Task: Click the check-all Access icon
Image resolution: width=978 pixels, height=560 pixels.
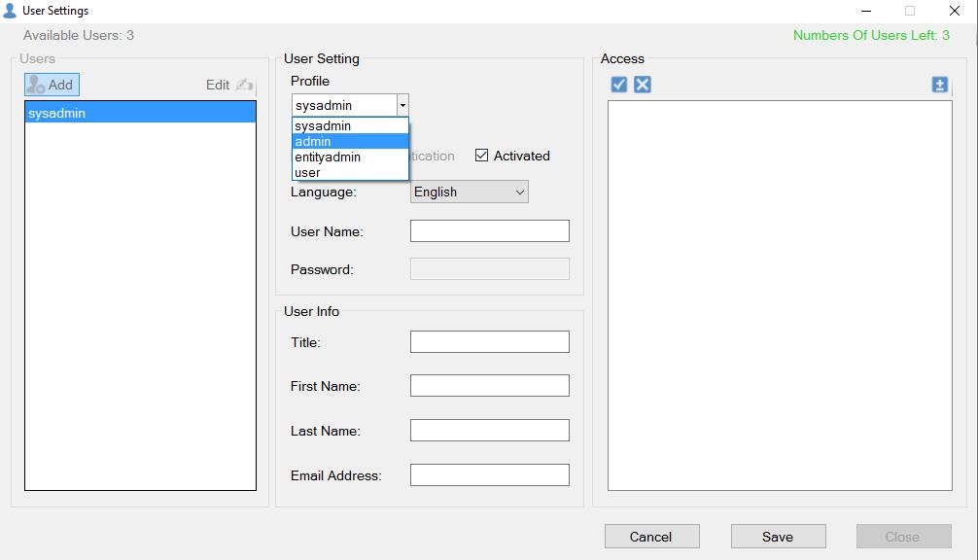Action: [618, 85]
